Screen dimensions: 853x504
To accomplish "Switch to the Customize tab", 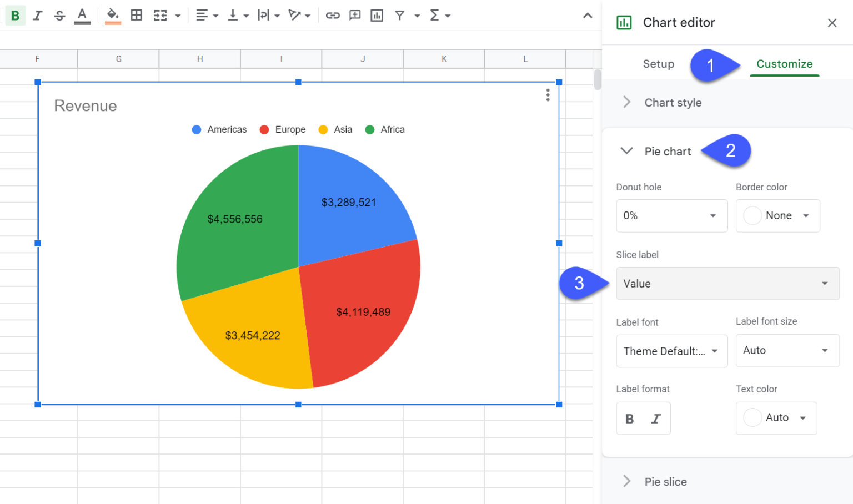I will click(x=784, y=64).
